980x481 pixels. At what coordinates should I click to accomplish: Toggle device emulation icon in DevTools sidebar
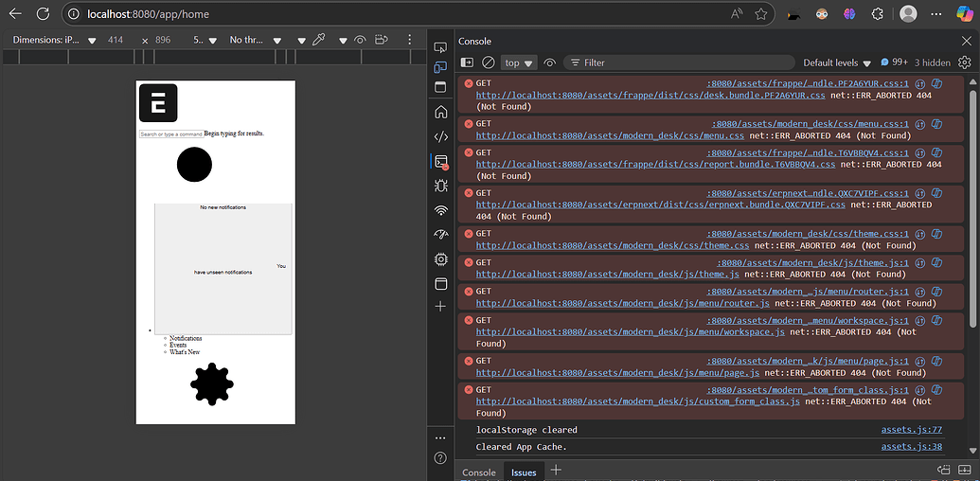pyautogui.click(x=440, y=67)
